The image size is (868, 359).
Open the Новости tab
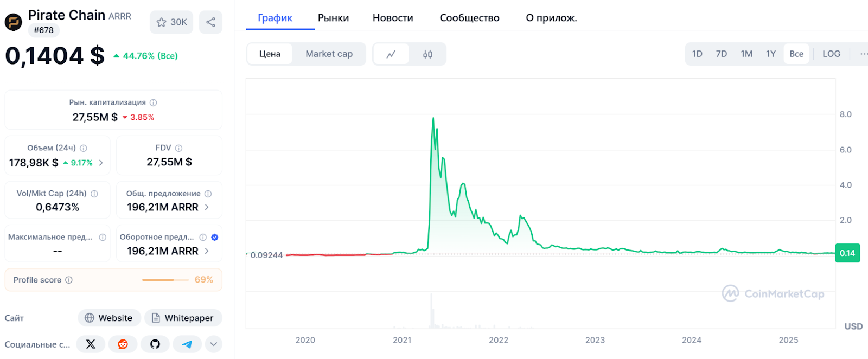393,18
